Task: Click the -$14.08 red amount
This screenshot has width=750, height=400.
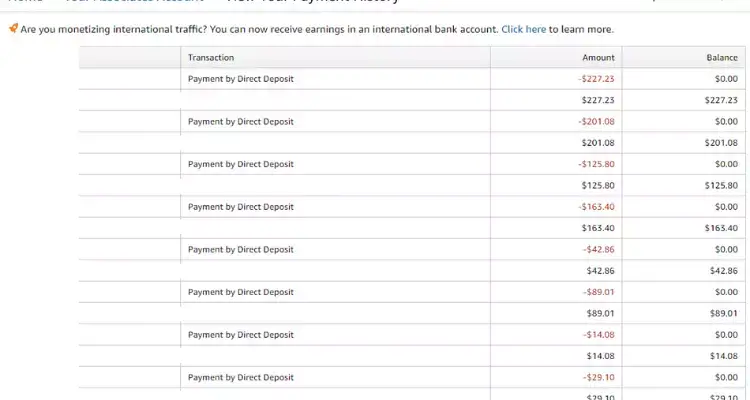Action: tap(598, 335)
